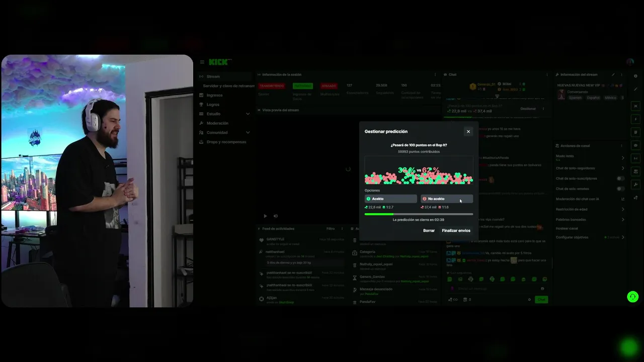644x362 pixels.
Task: Open Información de la sesión options menu
Action: pyautogui.click(x=435, y=74)
